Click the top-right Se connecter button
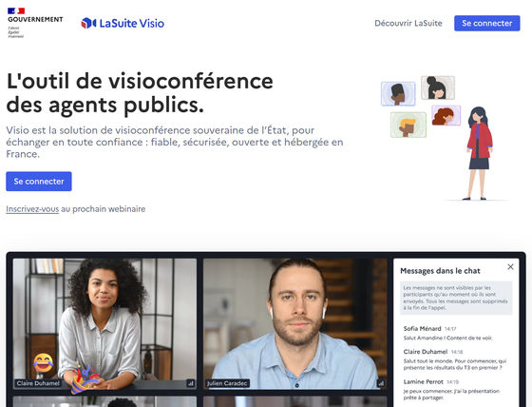The height and width of the screenshot is (407, 532). 486,23
